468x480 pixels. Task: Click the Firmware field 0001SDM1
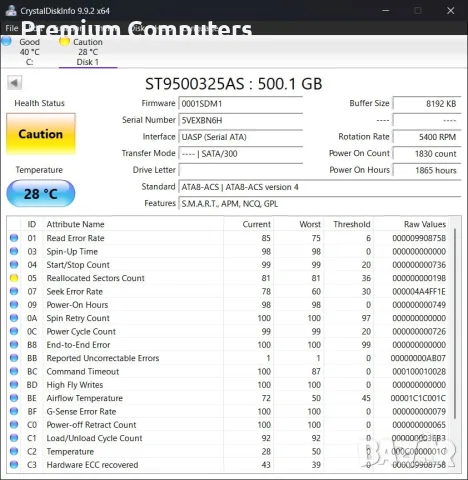coord(241,104)
